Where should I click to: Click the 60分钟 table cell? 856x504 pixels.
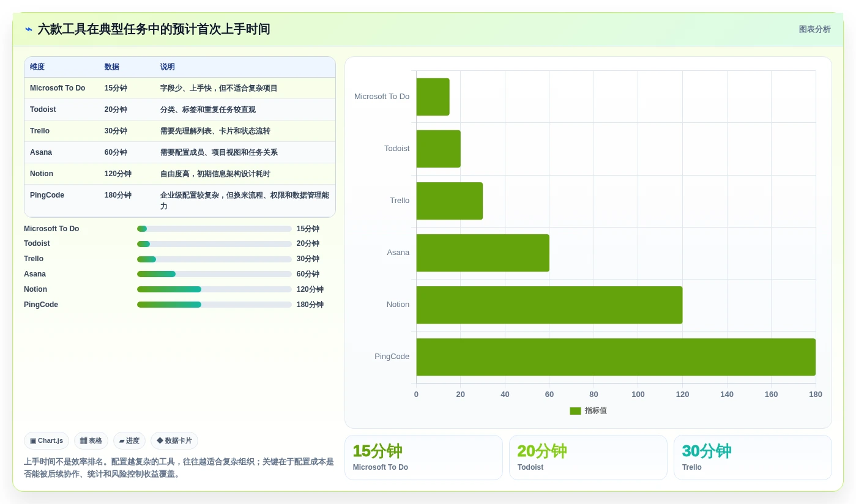click(116, 152)
